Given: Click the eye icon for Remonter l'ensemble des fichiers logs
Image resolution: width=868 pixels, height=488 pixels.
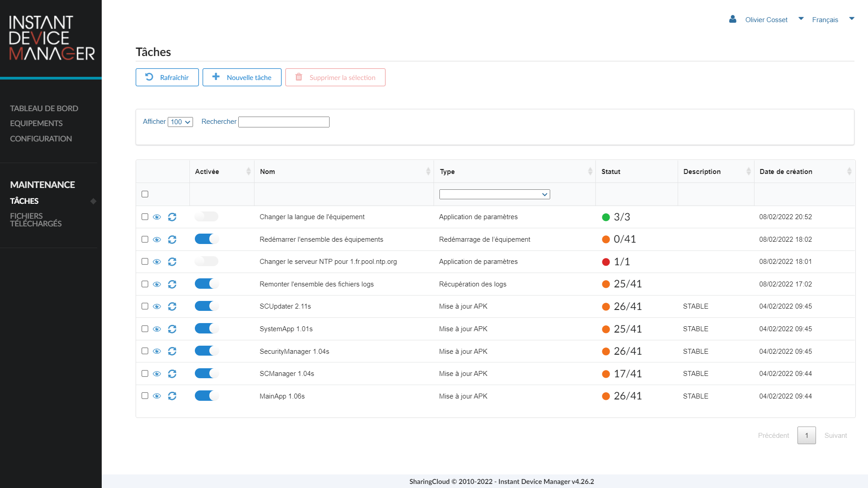Looking at the screenshot, I should pos(157,284).
